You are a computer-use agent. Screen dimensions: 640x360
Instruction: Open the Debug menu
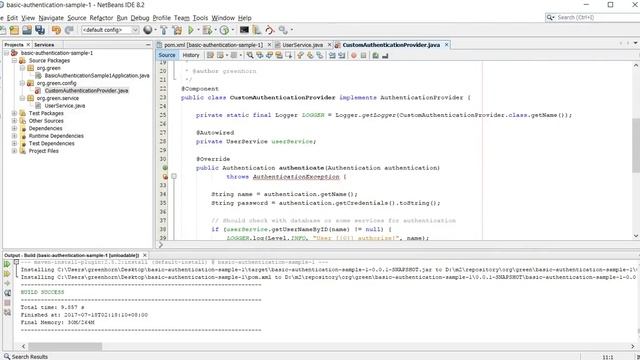tap(140, 18)
